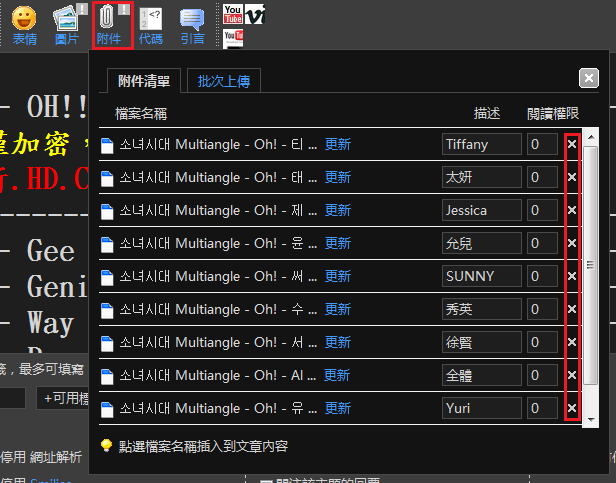
Task: Open the 附件 attachment paperclip tool
Action: tap(113, 26)
